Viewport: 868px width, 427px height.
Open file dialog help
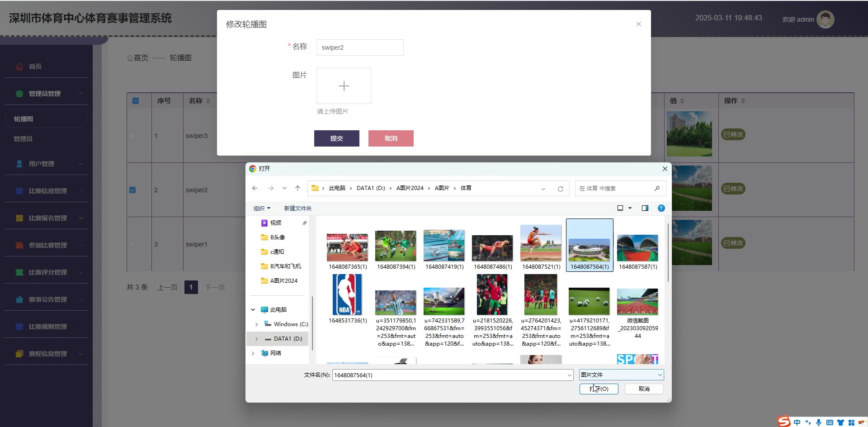pos(661,208)
